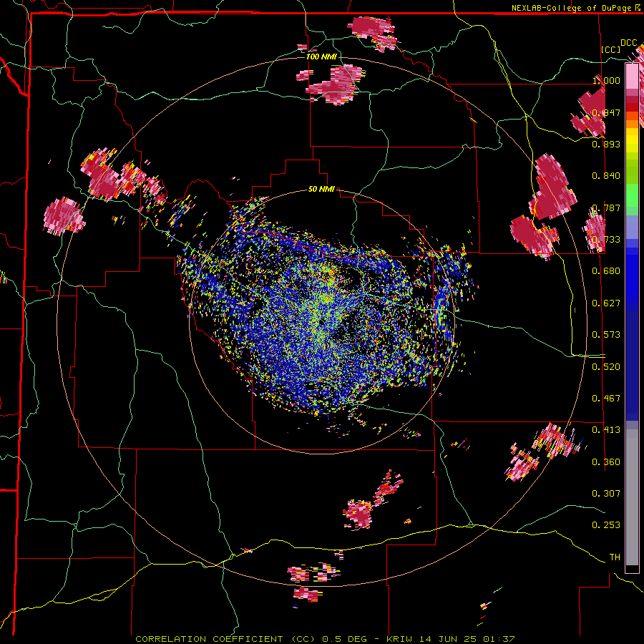Click the 0.253 scale value
The height and width of the screenshot is (644, 644).
(606, 525)
